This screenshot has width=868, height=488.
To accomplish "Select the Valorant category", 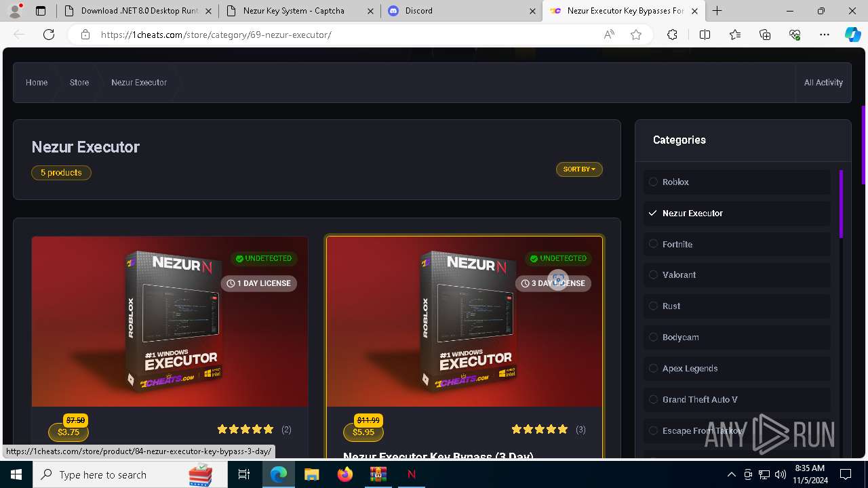I will point(737,274).
